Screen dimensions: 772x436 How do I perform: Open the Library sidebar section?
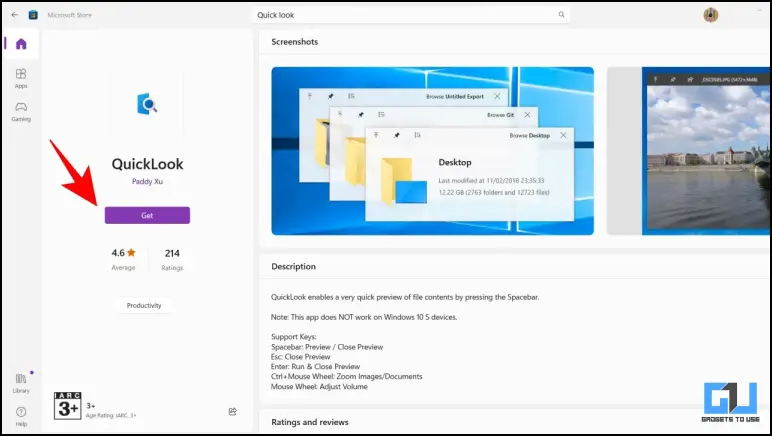[21, 383]
